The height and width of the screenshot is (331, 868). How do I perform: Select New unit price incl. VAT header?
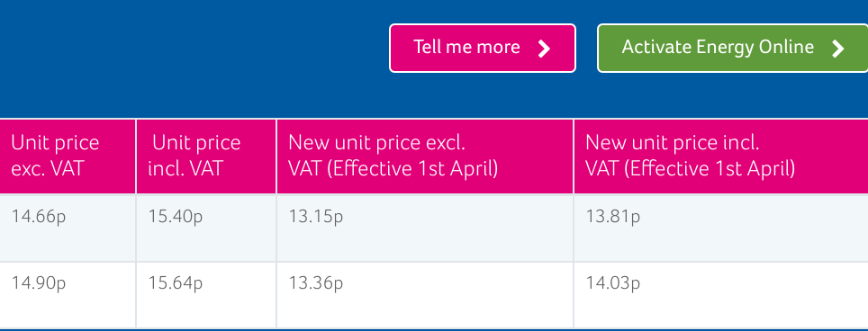point(721,157)
